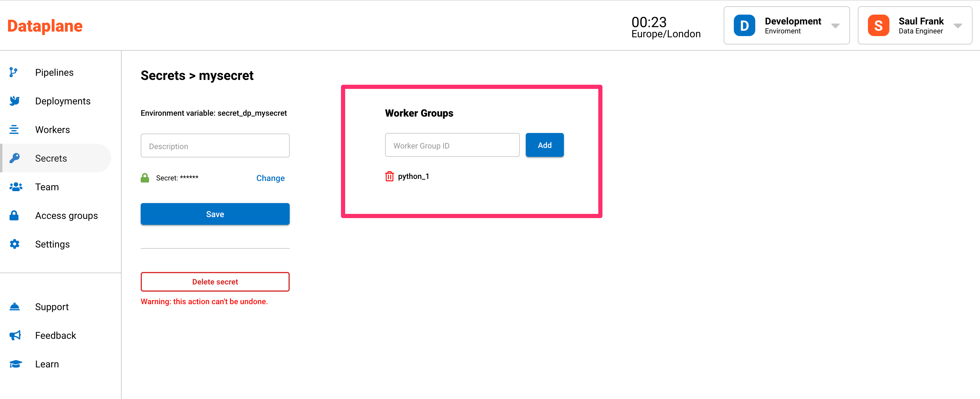The image size is (980, 399).
Task: Click the Deployments icon in sidebar
Action: [x=15, y=100]
